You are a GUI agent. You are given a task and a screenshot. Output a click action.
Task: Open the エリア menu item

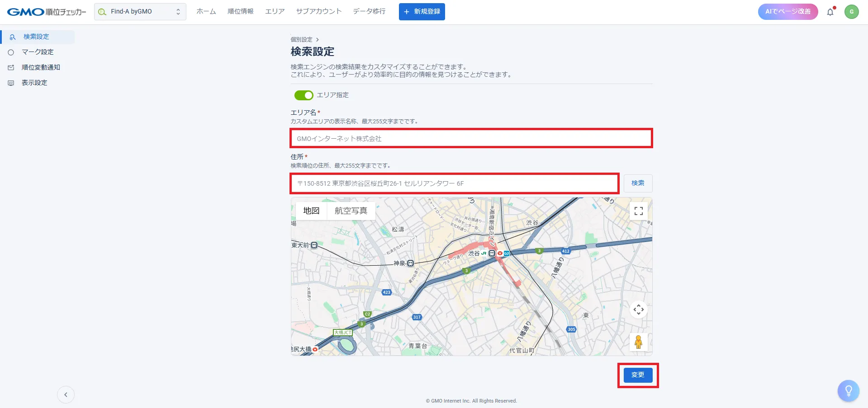(275, 11)
